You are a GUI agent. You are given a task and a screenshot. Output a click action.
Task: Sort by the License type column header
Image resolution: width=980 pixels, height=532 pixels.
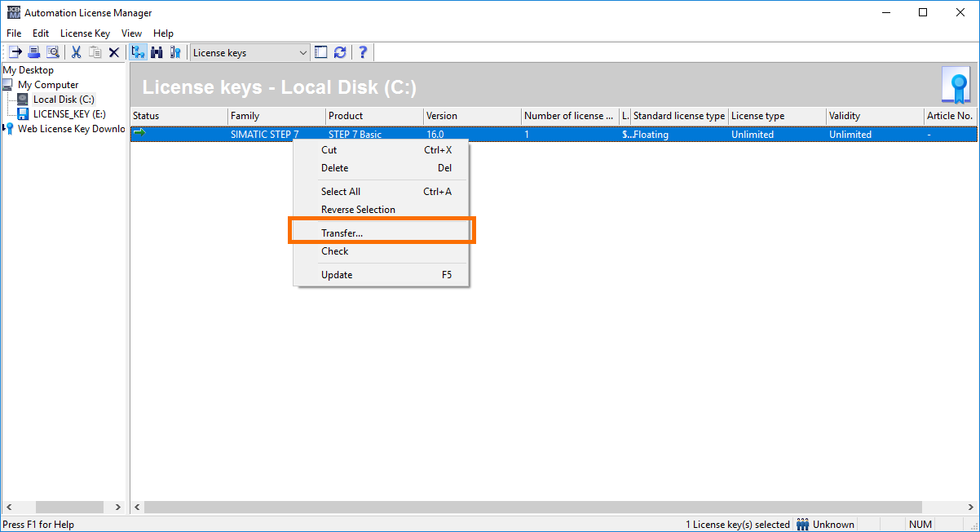coord(777,116)
